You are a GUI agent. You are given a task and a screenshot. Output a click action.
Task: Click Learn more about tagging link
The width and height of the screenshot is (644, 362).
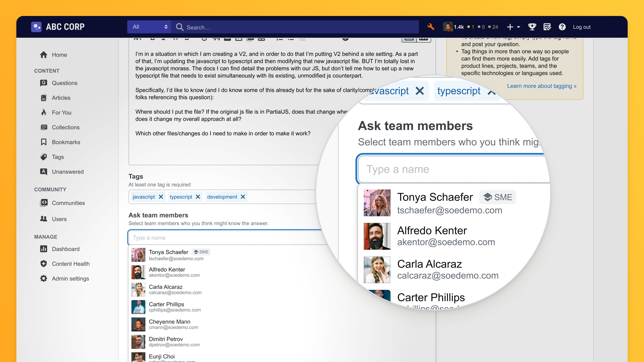tap(541, 86)
